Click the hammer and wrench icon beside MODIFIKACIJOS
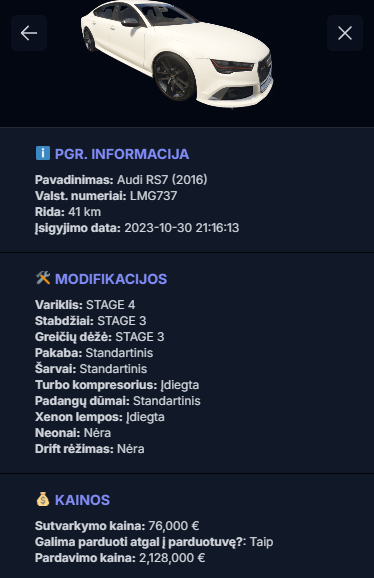The image size is (374, 578). pyautogui.click(x=43, y=278)
